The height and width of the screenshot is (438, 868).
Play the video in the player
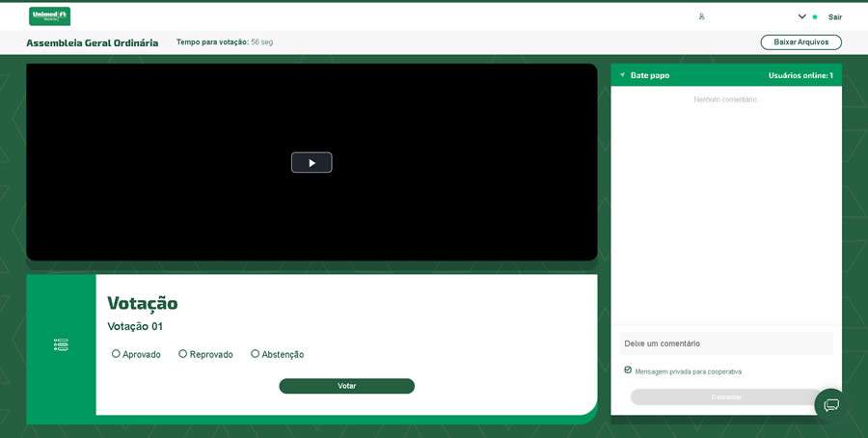[312, 163]
